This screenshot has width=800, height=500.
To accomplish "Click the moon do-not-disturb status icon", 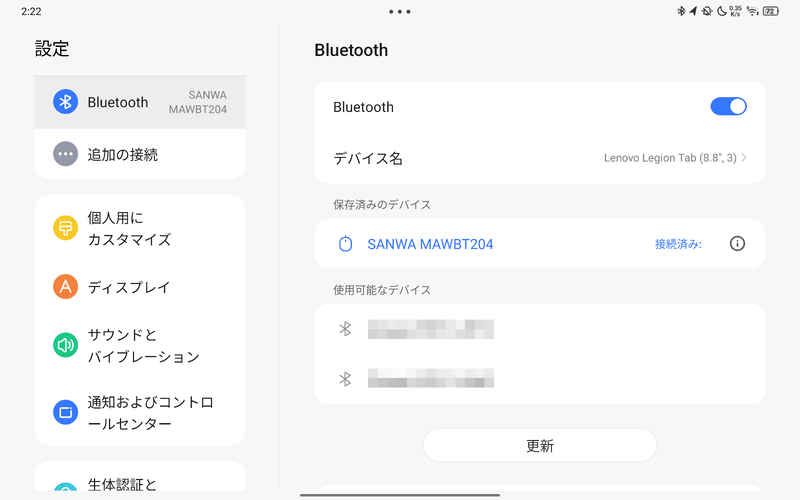I will tap(721, 11).
